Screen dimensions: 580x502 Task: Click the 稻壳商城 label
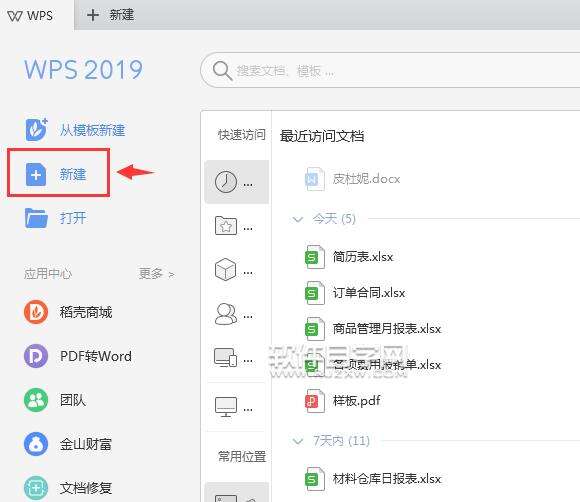[x=86, y=312]
